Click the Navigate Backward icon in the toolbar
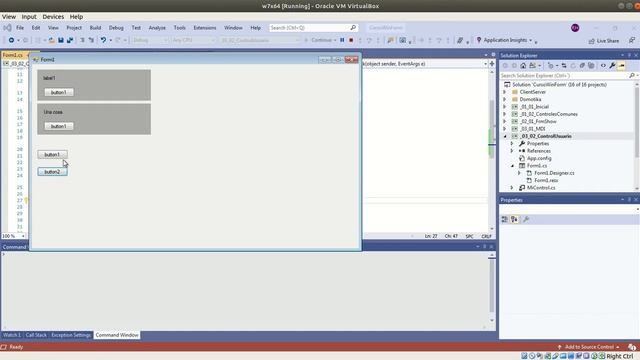This screenshot has height=360, width=640. (x=11, y=40)
